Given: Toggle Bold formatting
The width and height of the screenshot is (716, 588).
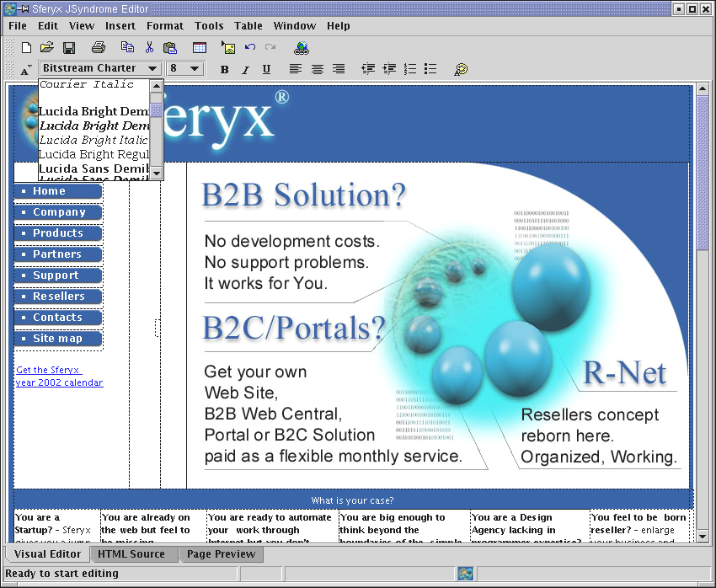Looking at the screenshot, I should tap(224, 69).
